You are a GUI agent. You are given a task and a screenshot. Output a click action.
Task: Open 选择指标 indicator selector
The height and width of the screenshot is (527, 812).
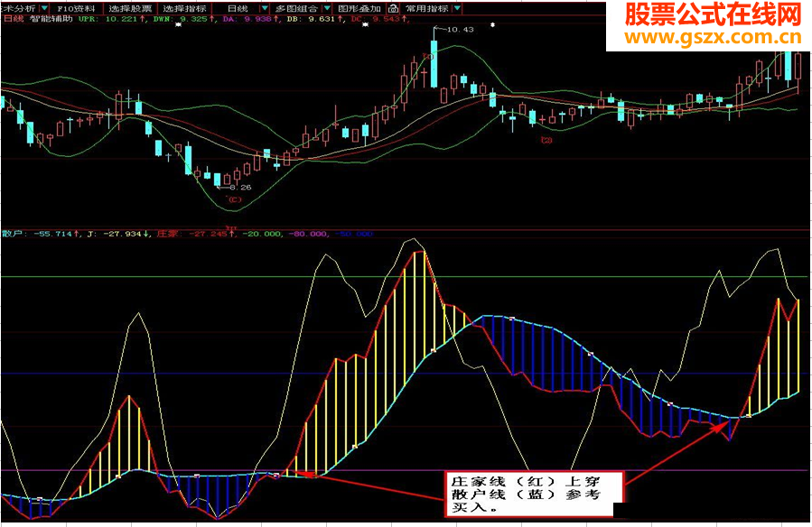pyautogui.click(x=183, y=6)
